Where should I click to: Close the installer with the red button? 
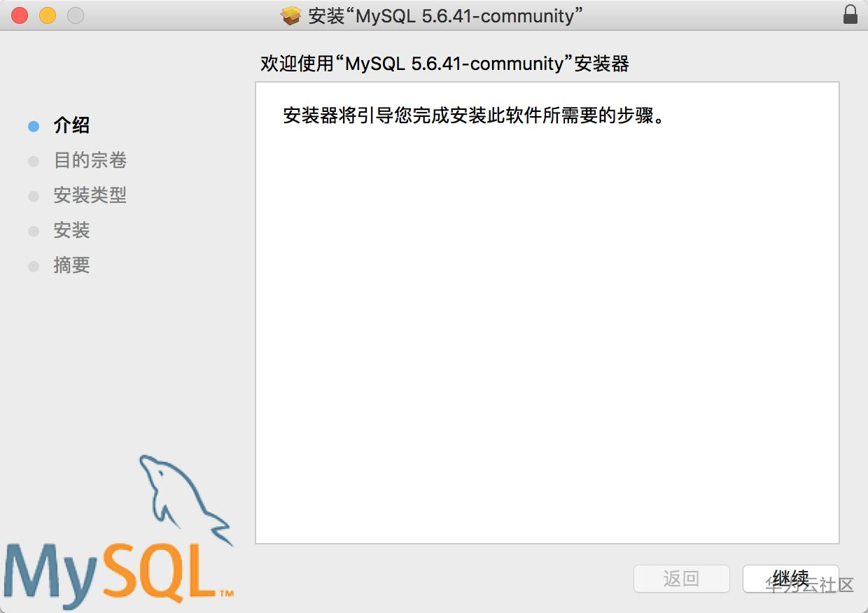click(20, 15)
